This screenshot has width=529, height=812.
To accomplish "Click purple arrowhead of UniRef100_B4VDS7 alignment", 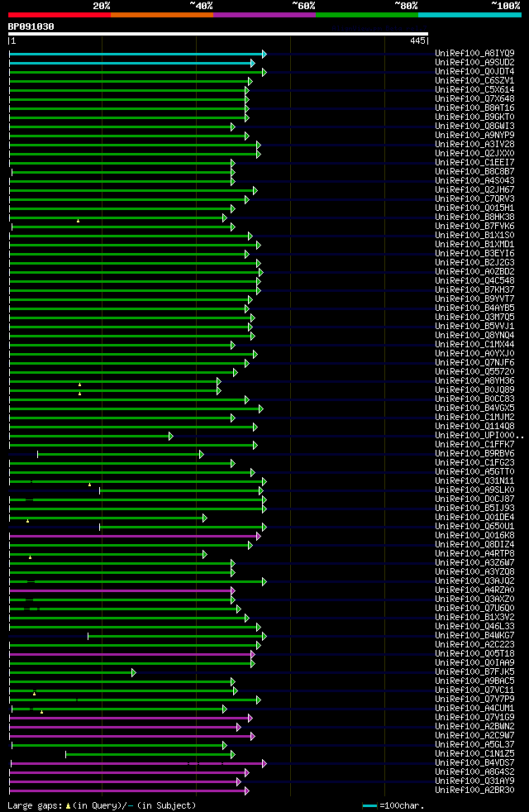I will (264, 764).
